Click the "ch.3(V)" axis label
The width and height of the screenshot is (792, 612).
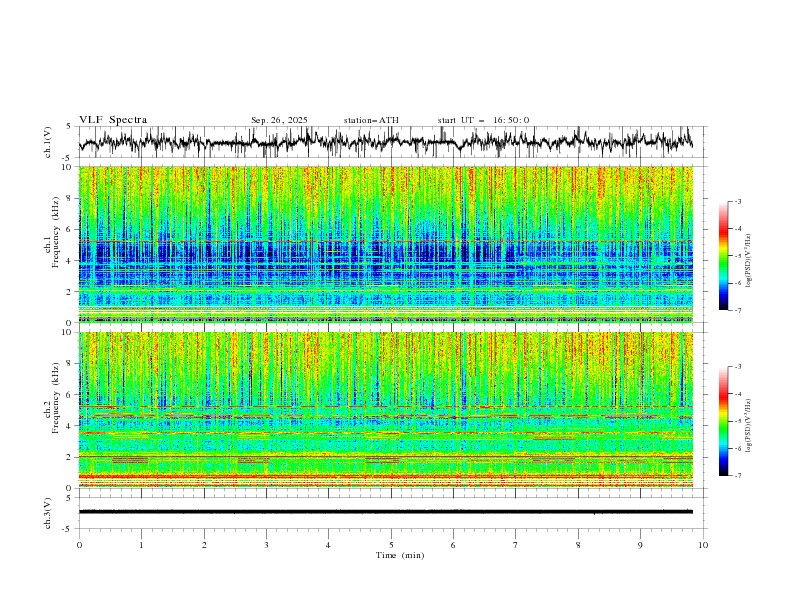tap(48, 513)
